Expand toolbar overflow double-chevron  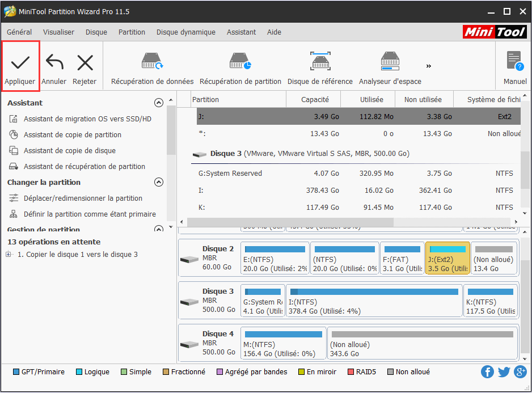coord(429,66)
